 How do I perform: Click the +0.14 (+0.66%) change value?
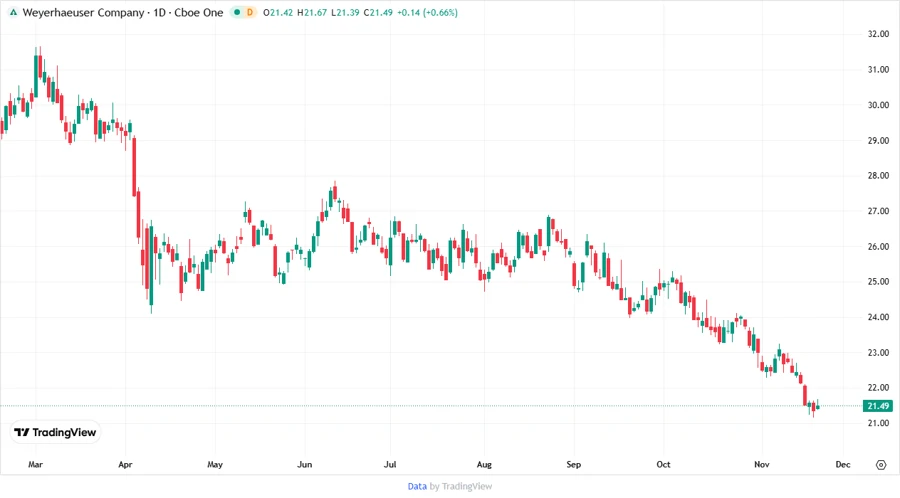click(x=428, y=12)
